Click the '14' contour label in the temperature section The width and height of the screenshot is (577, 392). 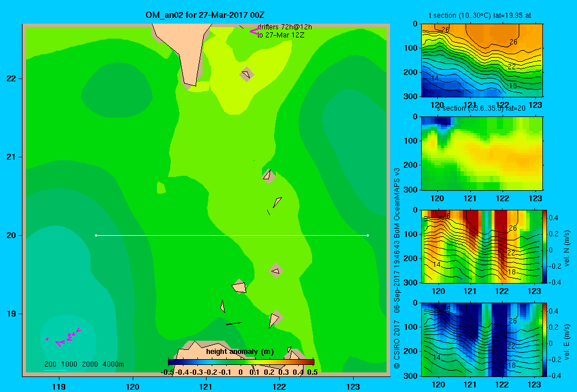click(x=435, y=78)
